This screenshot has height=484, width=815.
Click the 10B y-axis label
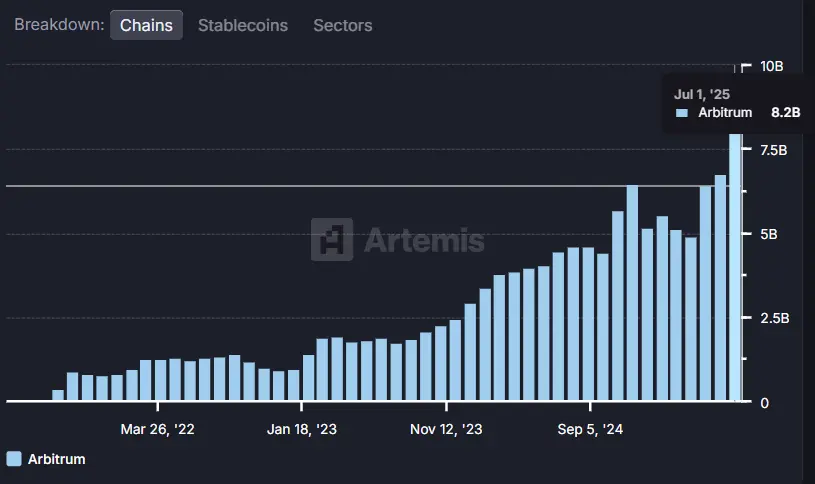point(771,66)
